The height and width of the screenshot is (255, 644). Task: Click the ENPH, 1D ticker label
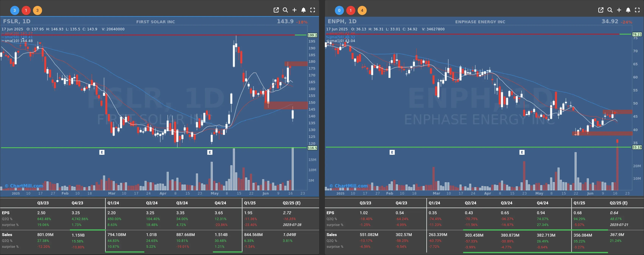tap(342, 21)
